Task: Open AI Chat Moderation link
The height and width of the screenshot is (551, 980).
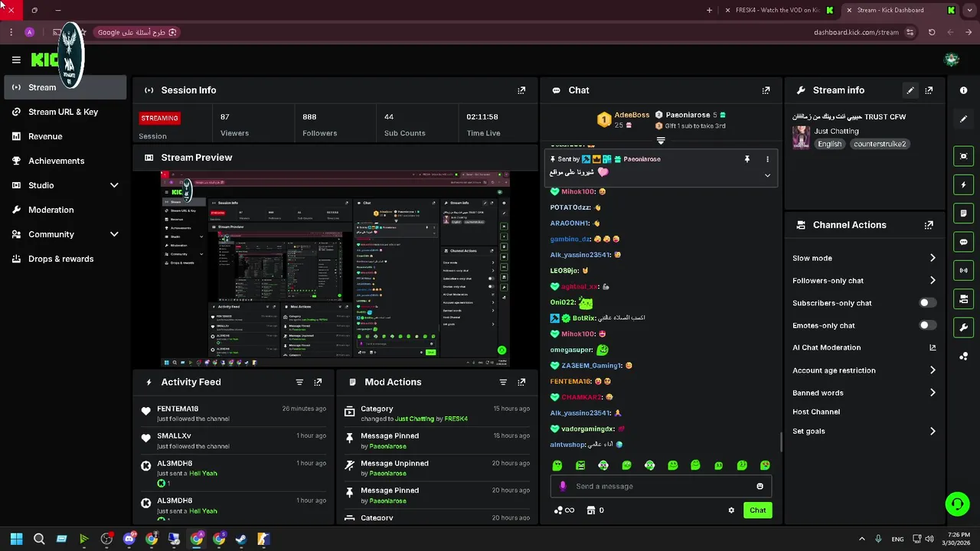Action: [x=864, y=347]
